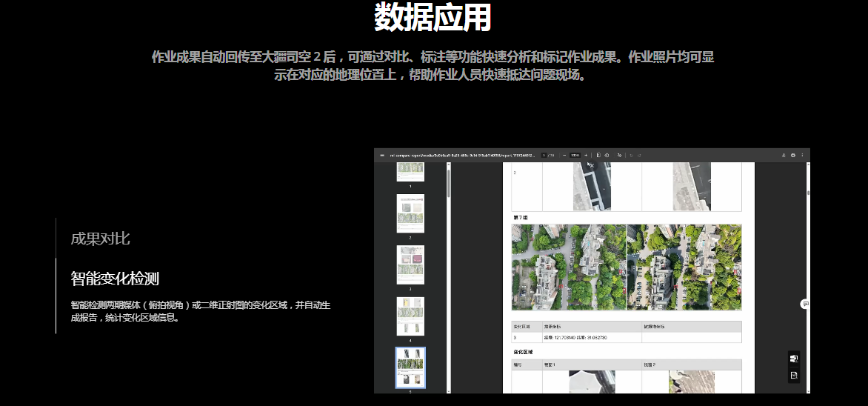The height and width of the screenshot is (406, 868).
Task: Click the PDF annotation draw icon
Action: pos(619,156)
